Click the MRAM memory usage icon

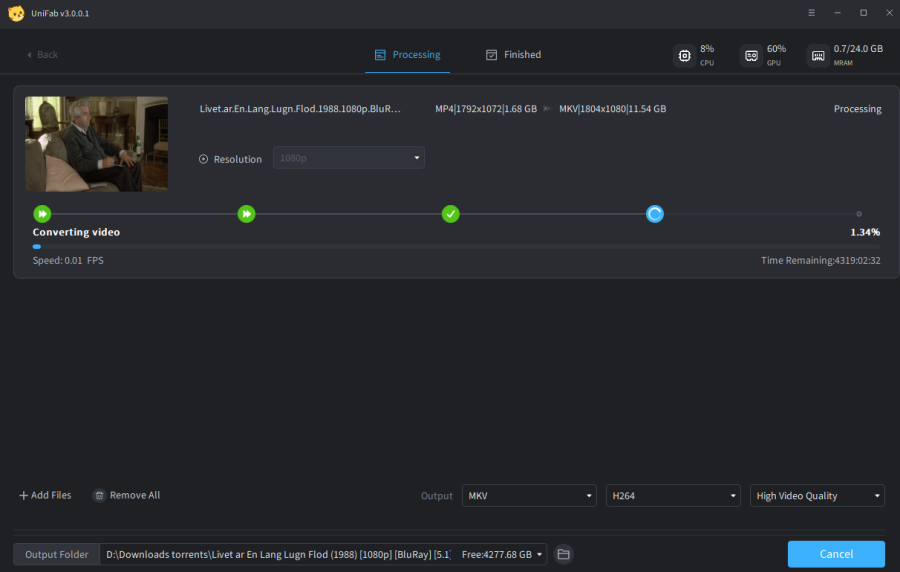point(818,55)
